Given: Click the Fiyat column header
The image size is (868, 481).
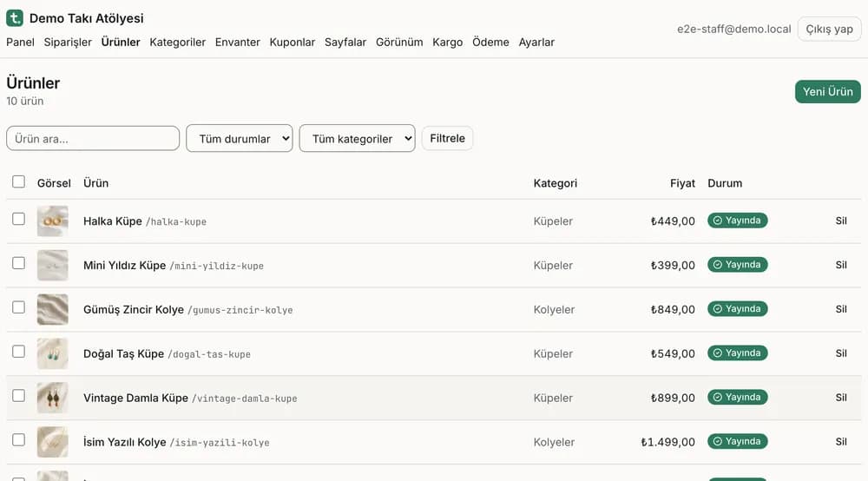Looking at the screenshot, I should pos(682,183).
